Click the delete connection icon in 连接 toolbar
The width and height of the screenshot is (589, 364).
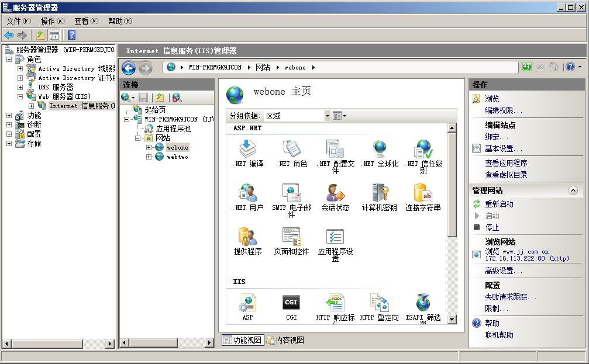point(177,98)
